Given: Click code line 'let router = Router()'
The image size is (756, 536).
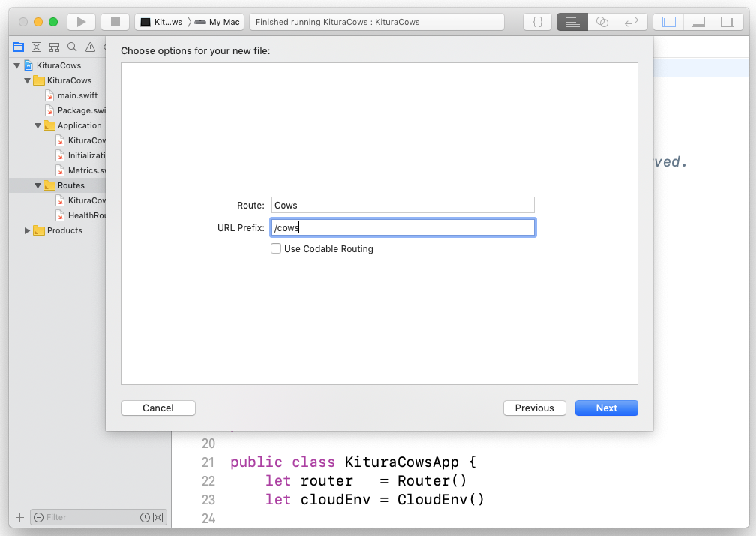Looking at the screenshot, I should 366,480.
